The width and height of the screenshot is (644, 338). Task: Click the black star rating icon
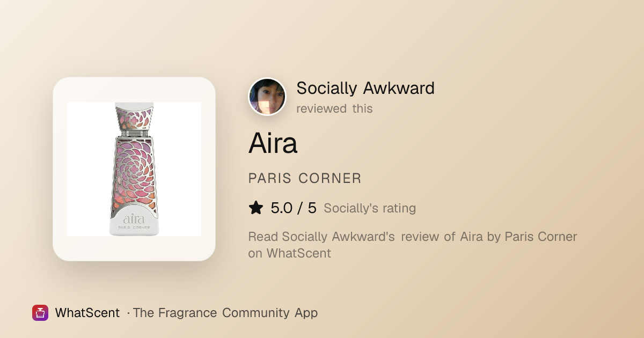pyautogui.click(x=256, y=208)
